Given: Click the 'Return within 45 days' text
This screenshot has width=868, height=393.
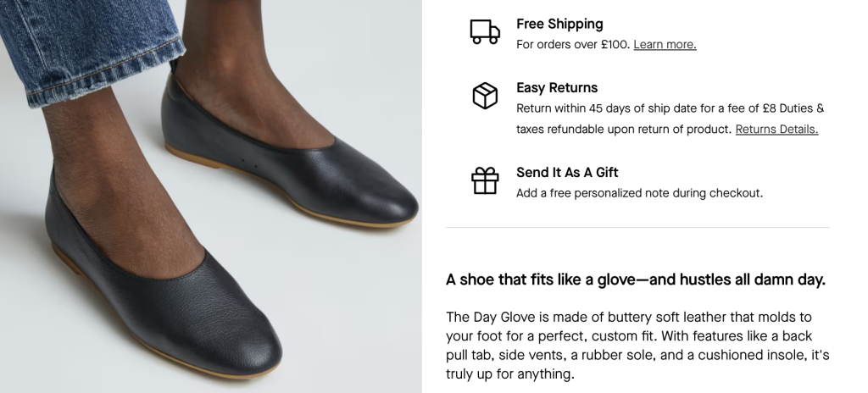Looking at the screenshot, I should point(670,119).
